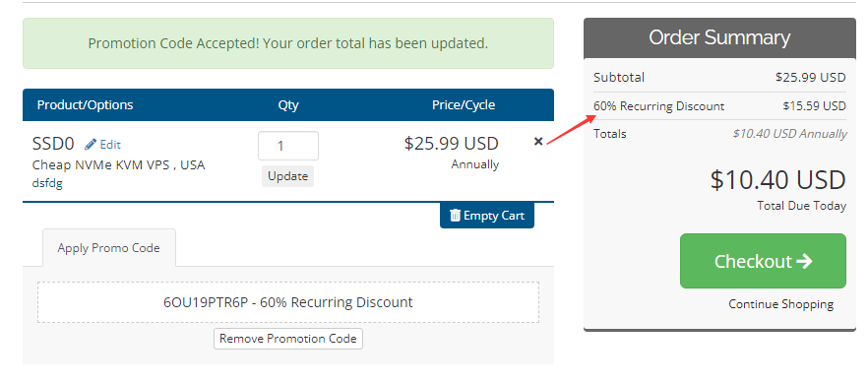
Task: Click the trash can icon on Empty Cart
Action: coord(455,216)
